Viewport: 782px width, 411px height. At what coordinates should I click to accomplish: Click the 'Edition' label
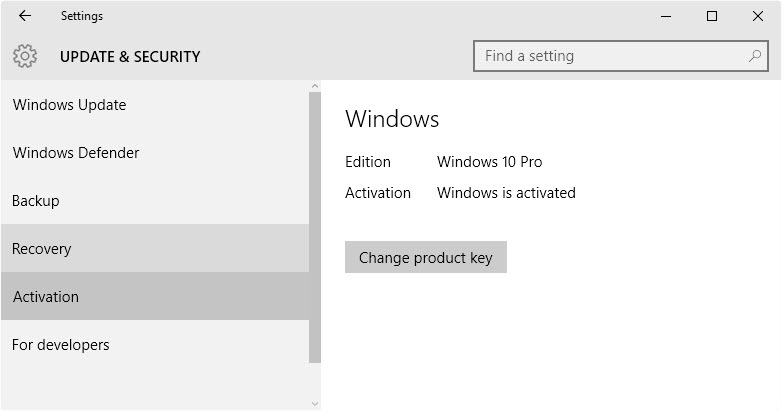[368, 162]
